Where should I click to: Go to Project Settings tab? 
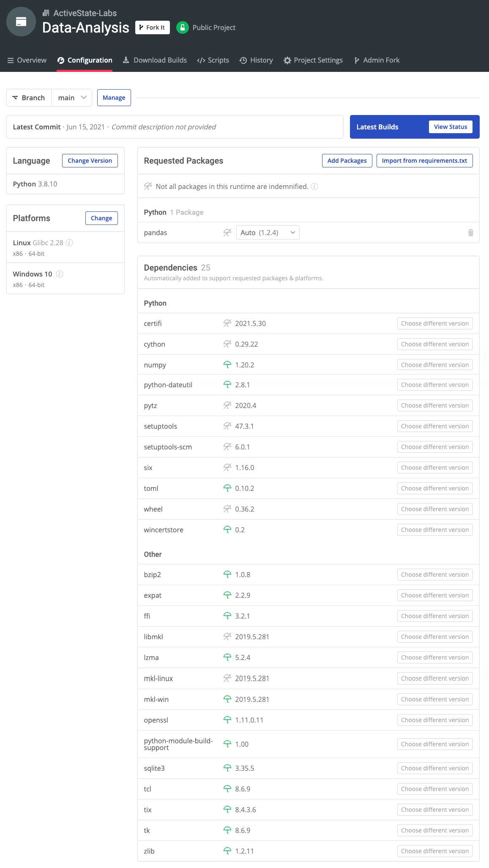(313, 60)
